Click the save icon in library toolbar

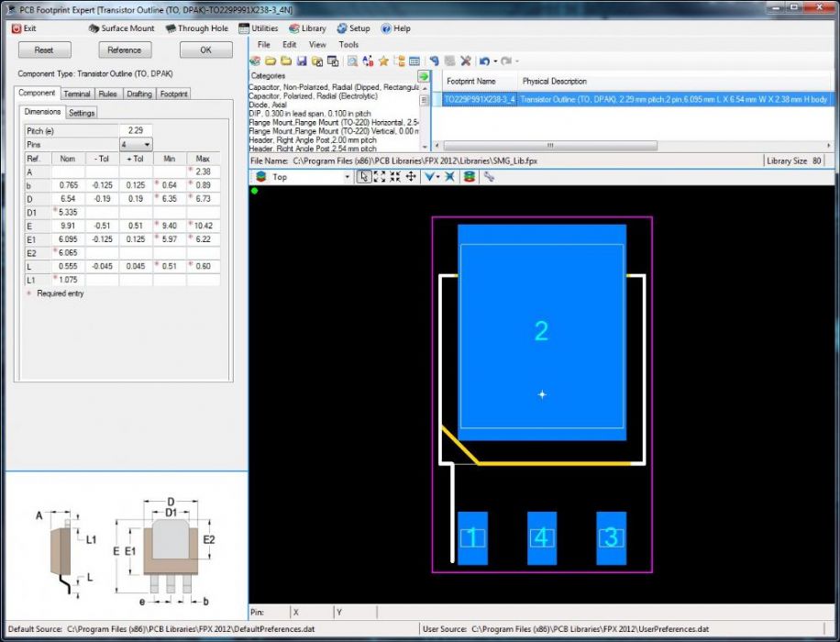(301, 61)
